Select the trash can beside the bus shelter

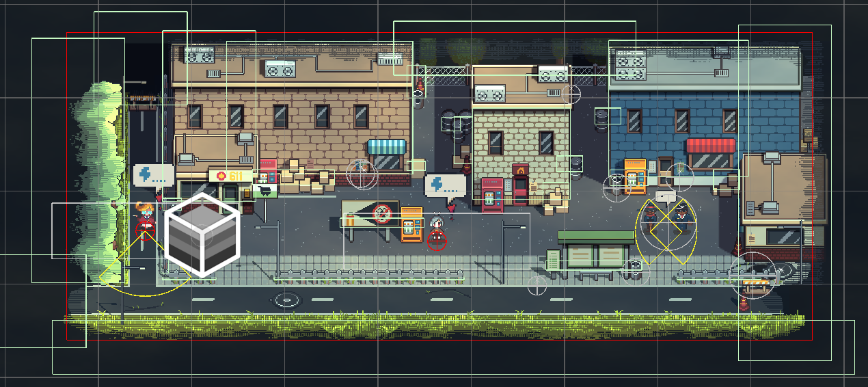tap(636, 270)
